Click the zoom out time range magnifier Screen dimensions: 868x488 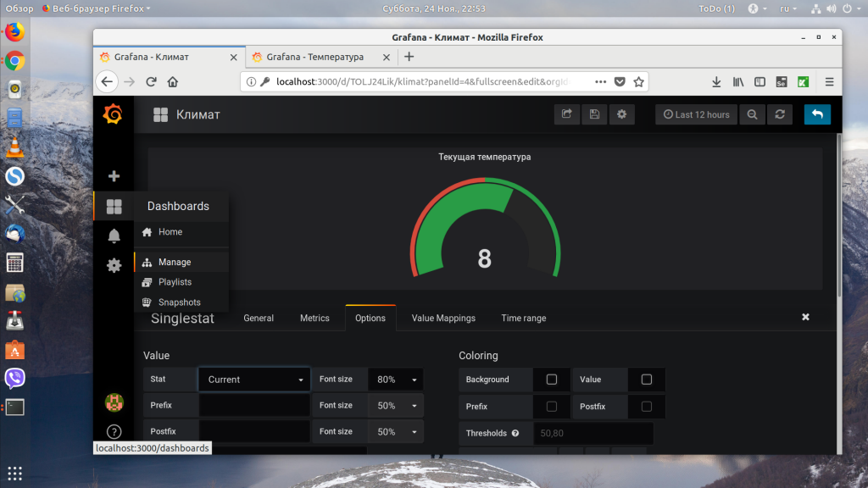click(752, 114)
